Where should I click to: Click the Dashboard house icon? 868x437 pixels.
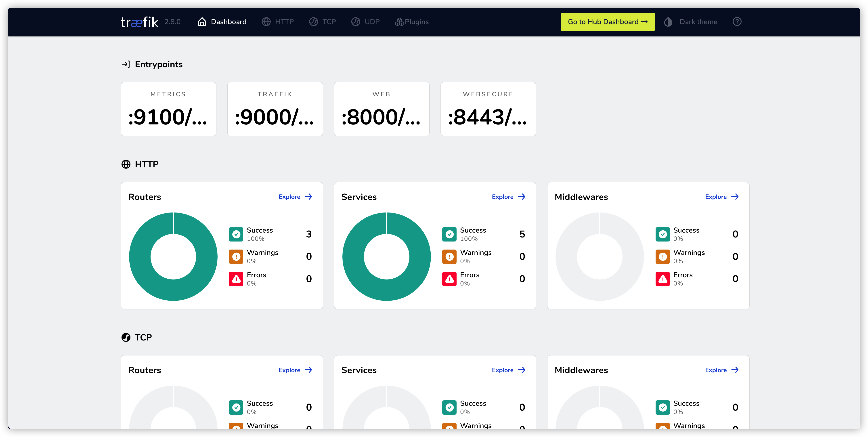(202, 22)
